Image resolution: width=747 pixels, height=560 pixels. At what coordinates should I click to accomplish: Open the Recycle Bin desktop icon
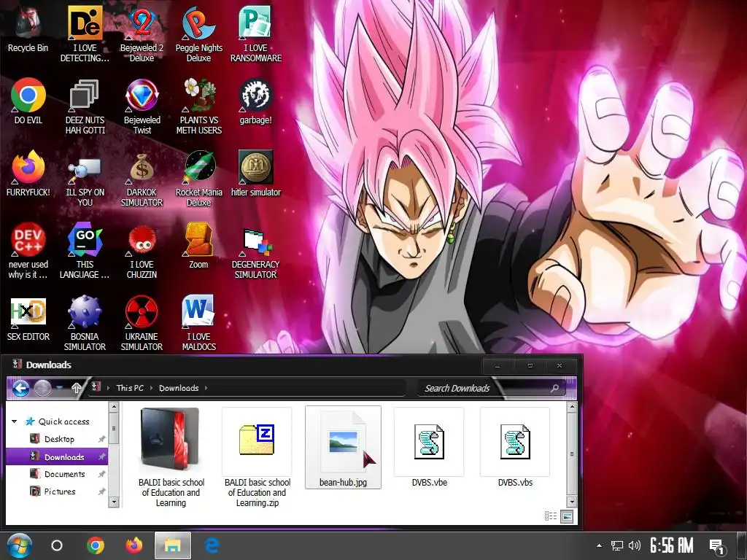(28, 29)
